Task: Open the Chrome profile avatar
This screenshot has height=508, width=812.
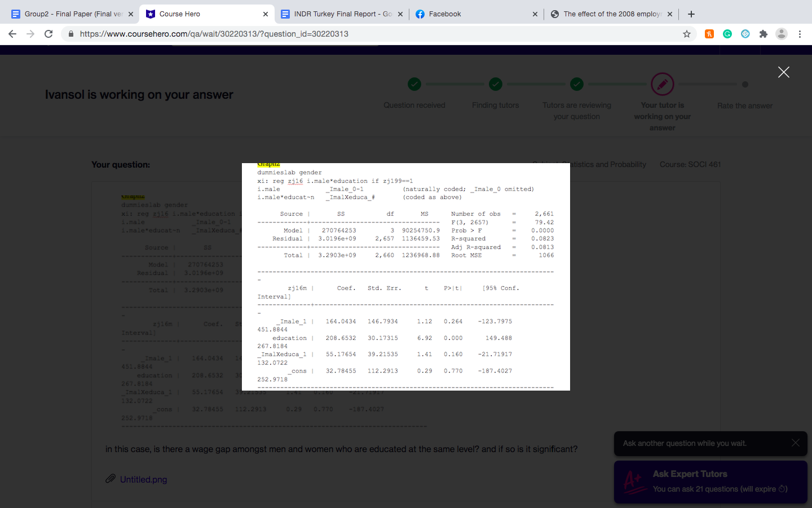Action: [x=782, y=34]
